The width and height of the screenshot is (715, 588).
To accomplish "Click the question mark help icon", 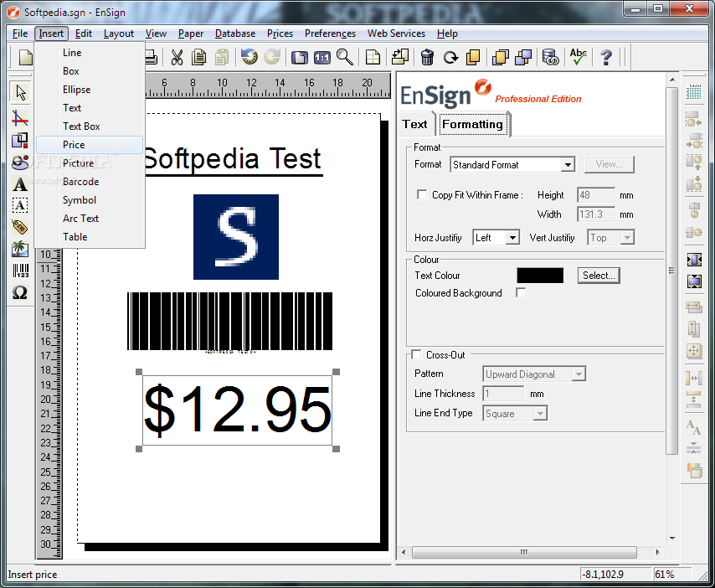I will click(x=606, y=58).
